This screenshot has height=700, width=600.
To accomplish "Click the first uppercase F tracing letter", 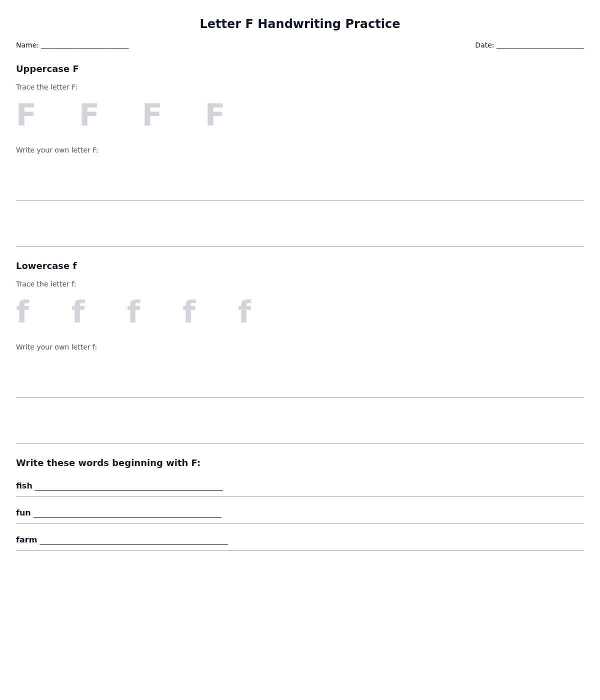I will click(x=26, y=115).
